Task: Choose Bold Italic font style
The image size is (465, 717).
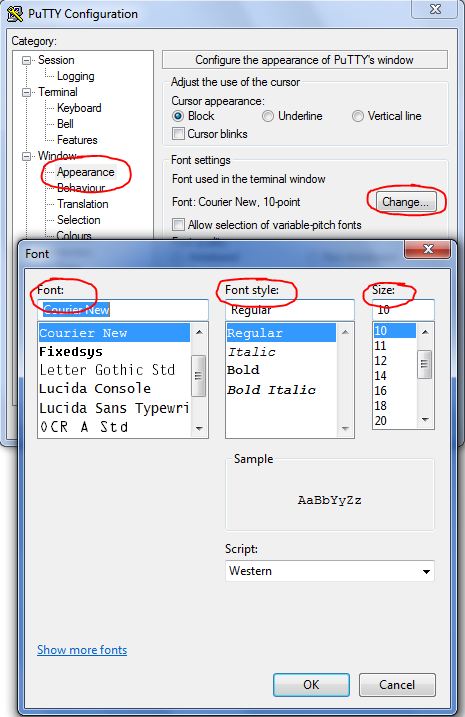Action: 272,390
